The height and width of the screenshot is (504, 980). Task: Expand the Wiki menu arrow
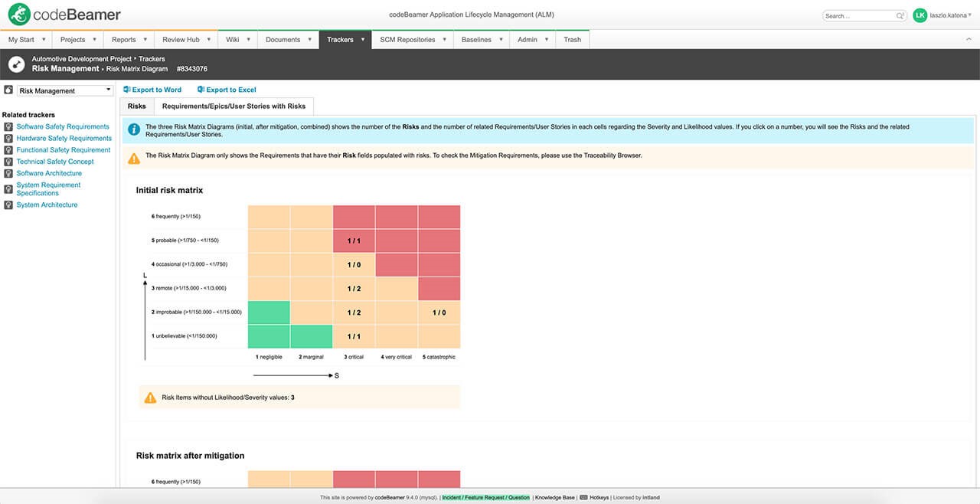coord(248,40)
